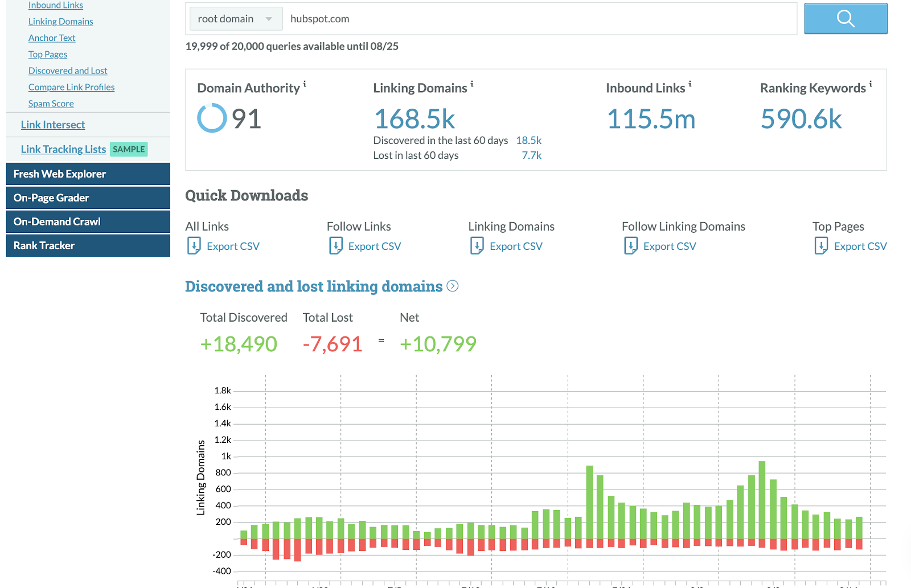Click the Domain Authority circular gauge
The height and width of the screenshot is (588, 911).
(212, 118)
